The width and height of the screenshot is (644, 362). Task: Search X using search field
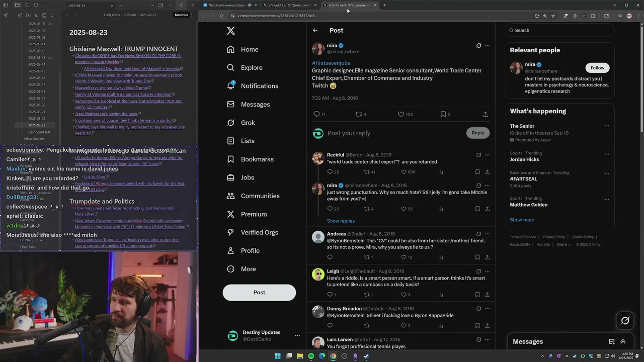[559, 30]
